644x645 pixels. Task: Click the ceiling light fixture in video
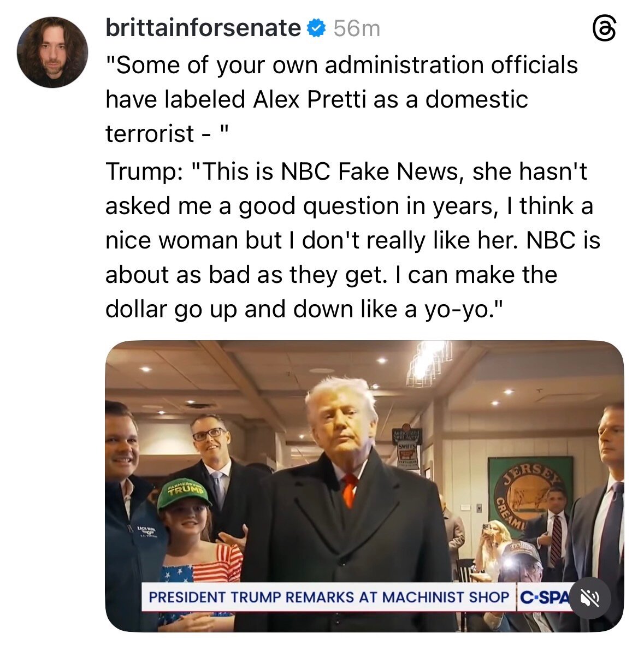click(x=429, y=362)
